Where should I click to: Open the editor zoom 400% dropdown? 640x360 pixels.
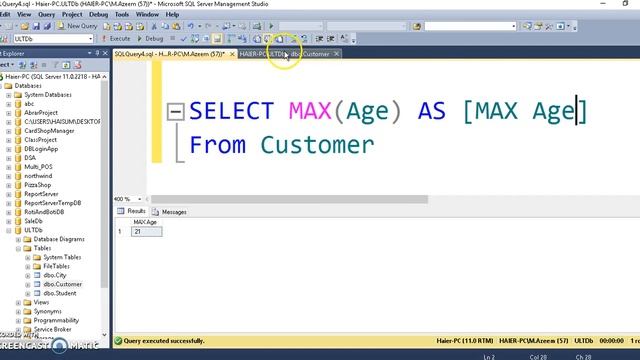[x=139, y=199]
